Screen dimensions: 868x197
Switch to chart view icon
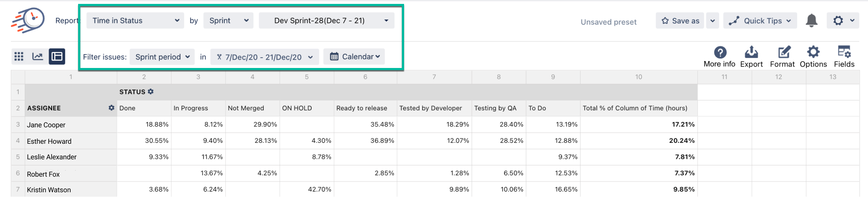coord(38,57)
